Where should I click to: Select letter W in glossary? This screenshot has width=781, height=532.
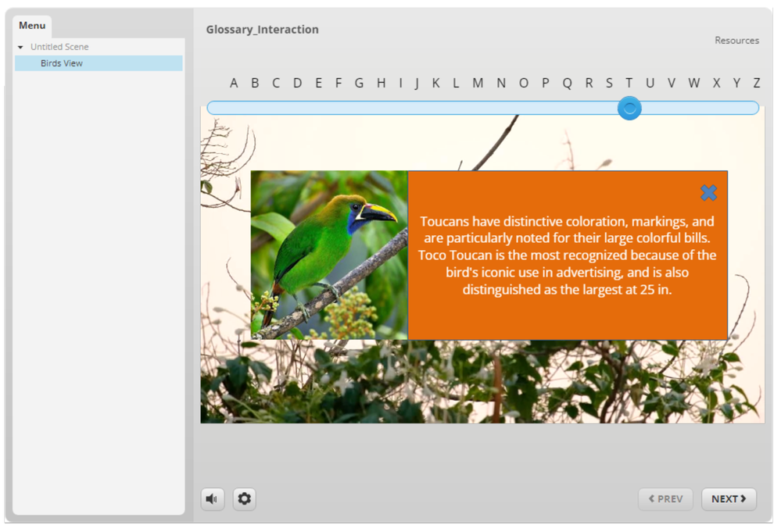click(694, 83)
